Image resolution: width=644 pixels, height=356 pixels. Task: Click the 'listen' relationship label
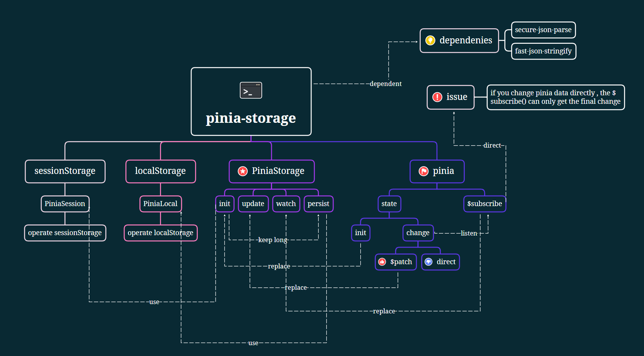point(469,233)
